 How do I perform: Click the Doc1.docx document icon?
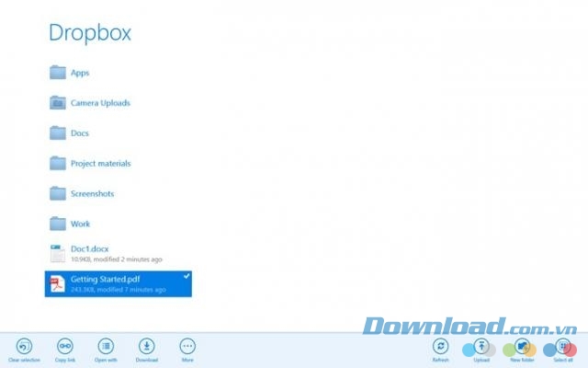click(x=58, y=254)
